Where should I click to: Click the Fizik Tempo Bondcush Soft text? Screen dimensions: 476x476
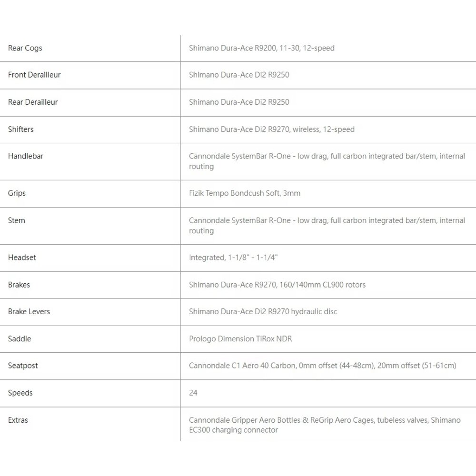tap(245, 193)
